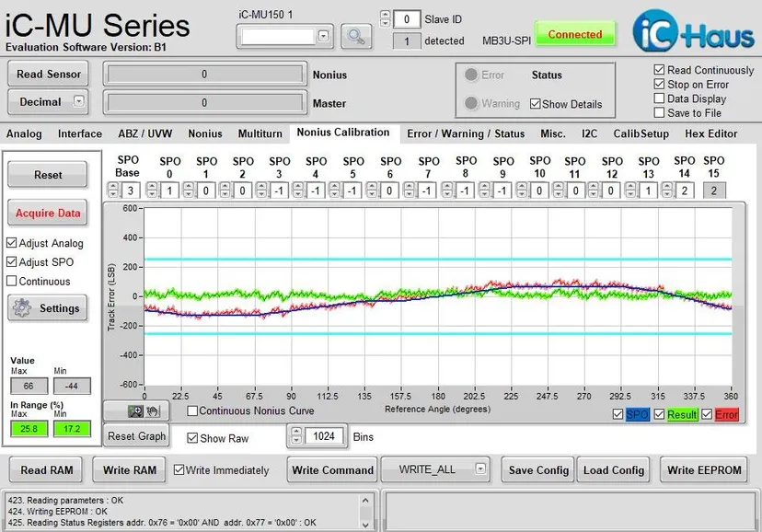Image resolution: width=762 pixels, height=532 pixels.
Task: Click the Load Config button
Action: (x=613, y=469)
